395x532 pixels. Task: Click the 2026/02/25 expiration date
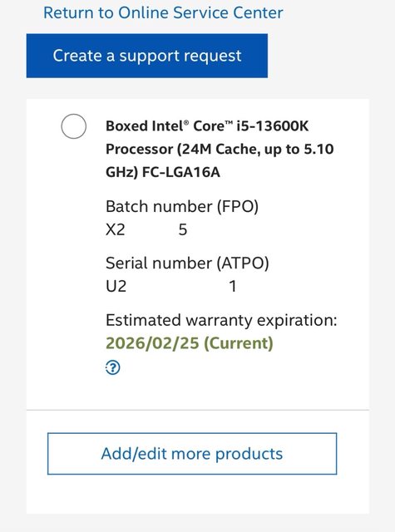coord(152,343)
